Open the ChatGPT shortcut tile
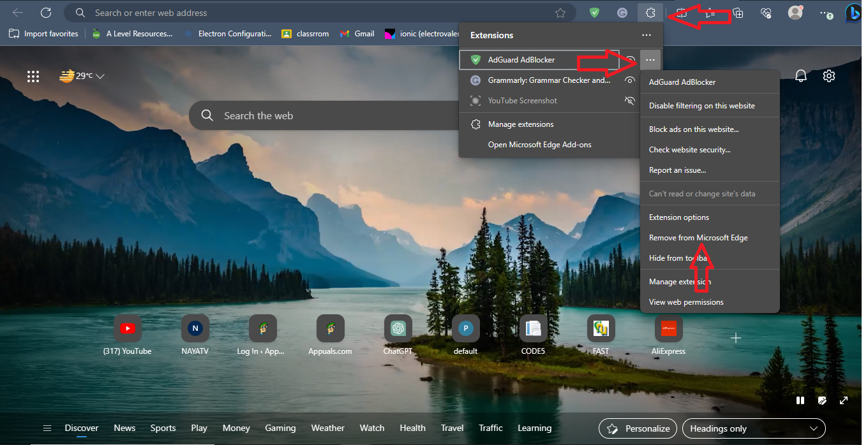This screenshot has height=445, width=868. coord(399,328)
